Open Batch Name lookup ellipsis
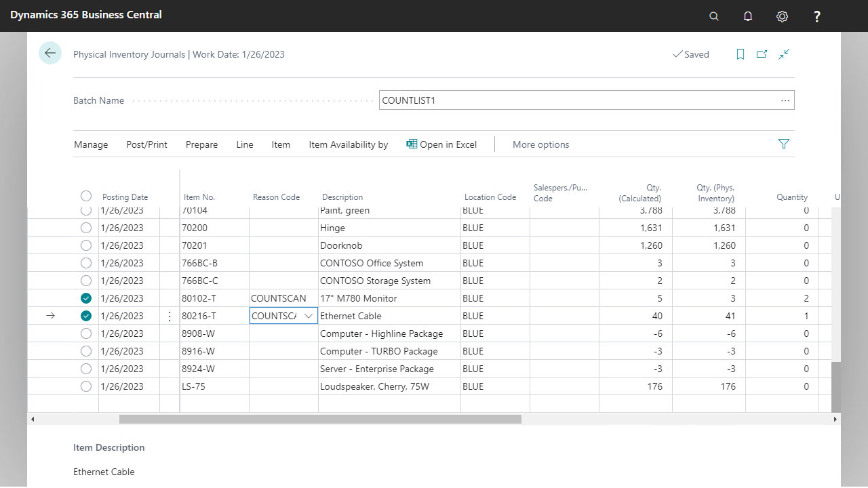 click(x=785, y=100)
